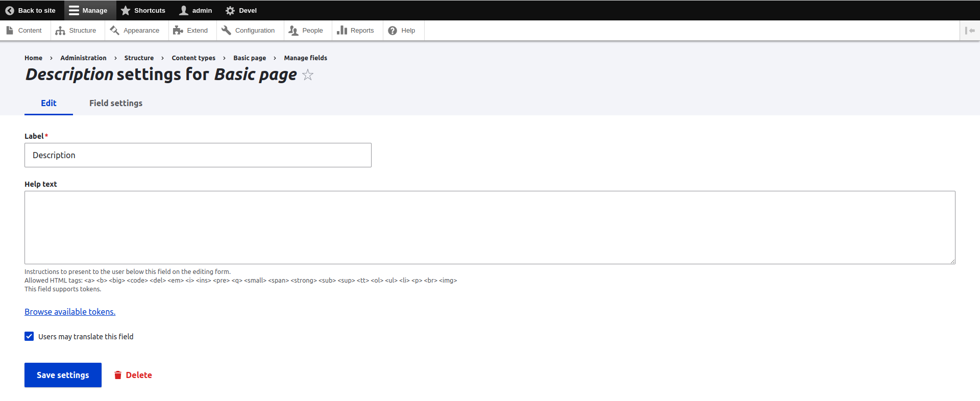Viewport: 980px width, 401px height.
Task: Go to Structure breadcrumb link
Action: [x=139, y=58]
